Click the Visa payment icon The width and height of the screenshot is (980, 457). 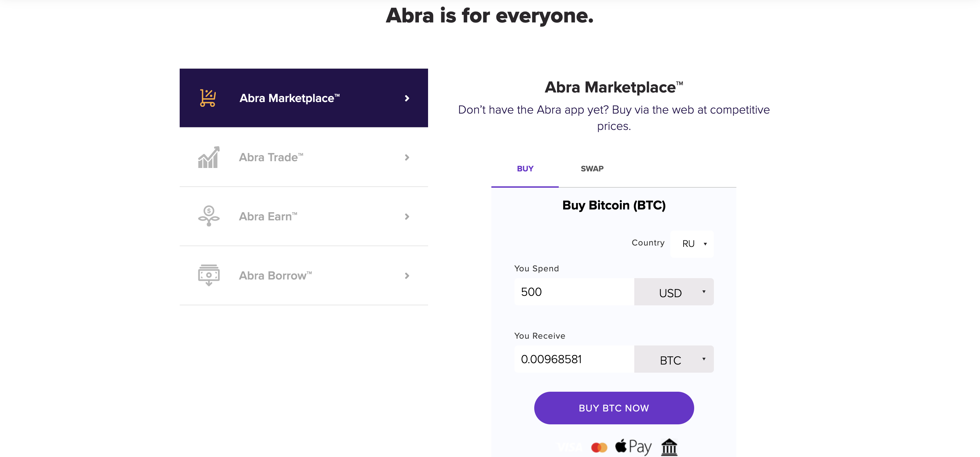[568, 447]
